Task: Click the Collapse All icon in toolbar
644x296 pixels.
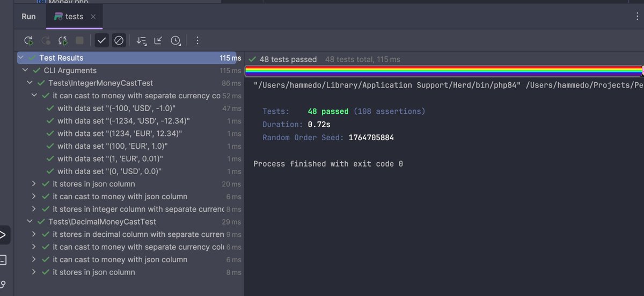Action: pos(158,40)
